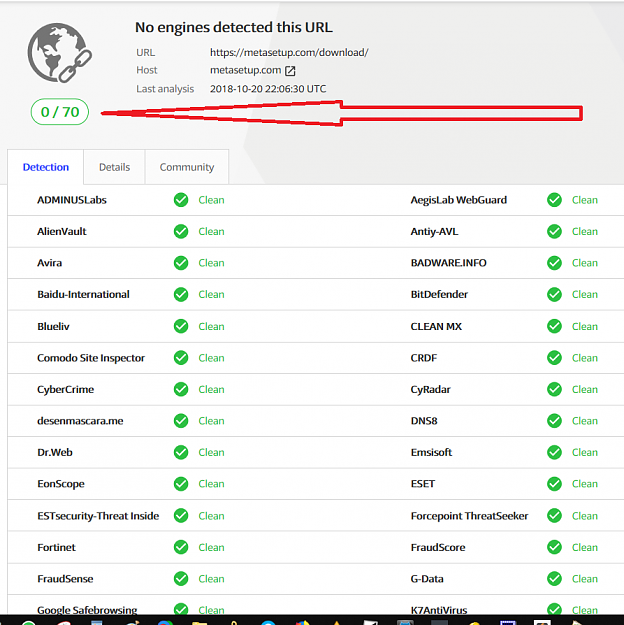Screen dimensions: 624x625
Task: Click the green check icon beside BADWARE.INFO
Action: [554, 263]
